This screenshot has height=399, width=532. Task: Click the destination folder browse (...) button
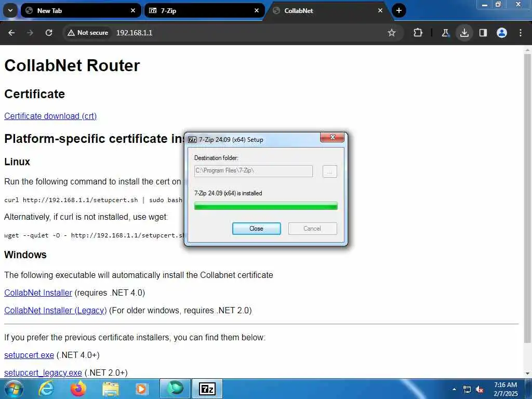point(330,171)
